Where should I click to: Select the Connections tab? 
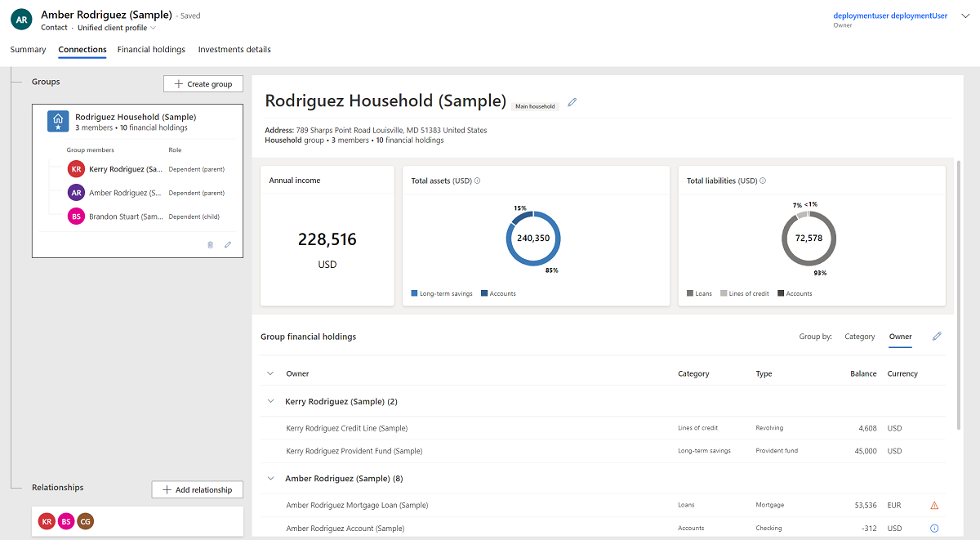(82, 50)
